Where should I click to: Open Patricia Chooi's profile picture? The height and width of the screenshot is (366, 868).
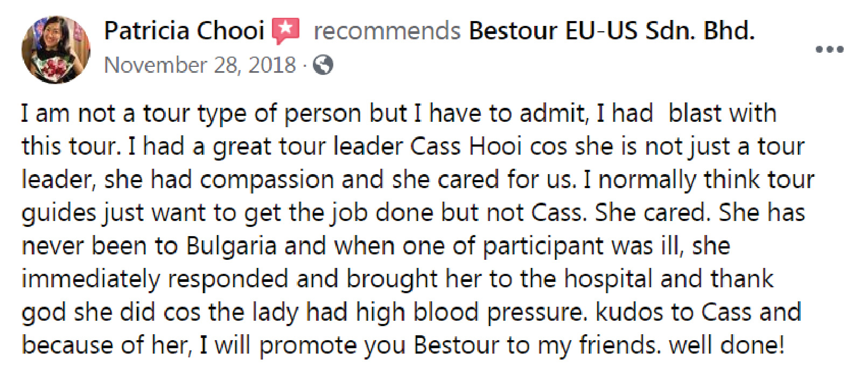pyautogui.click(x=56, y=50)
